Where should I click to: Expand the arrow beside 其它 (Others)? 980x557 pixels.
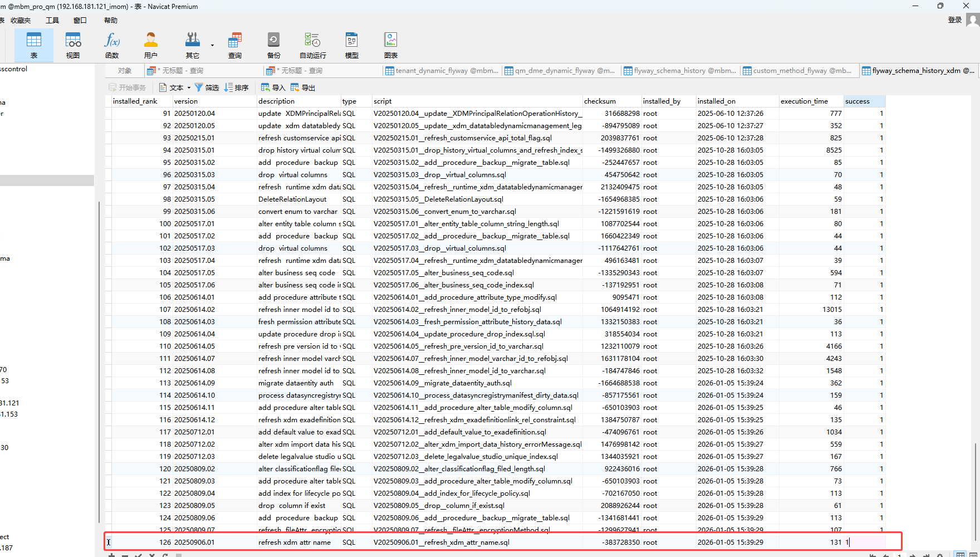coord(212,45)
